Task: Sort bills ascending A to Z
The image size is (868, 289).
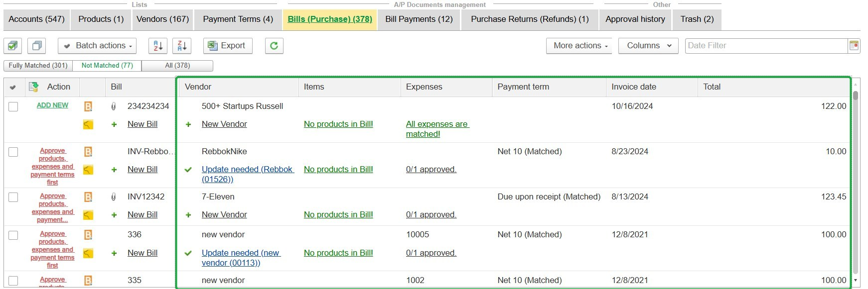Action: pyautogui.click(x=157, y=46)
